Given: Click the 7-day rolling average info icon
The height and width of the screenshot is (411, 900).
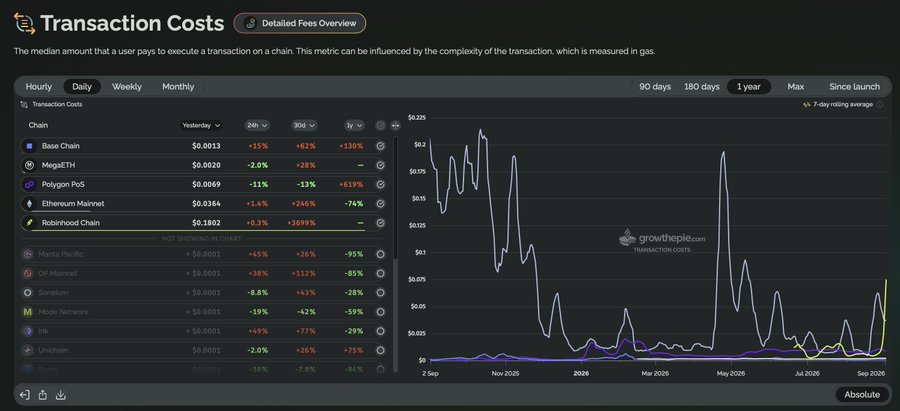Looking at the screenshot, I should coord(880,104).
